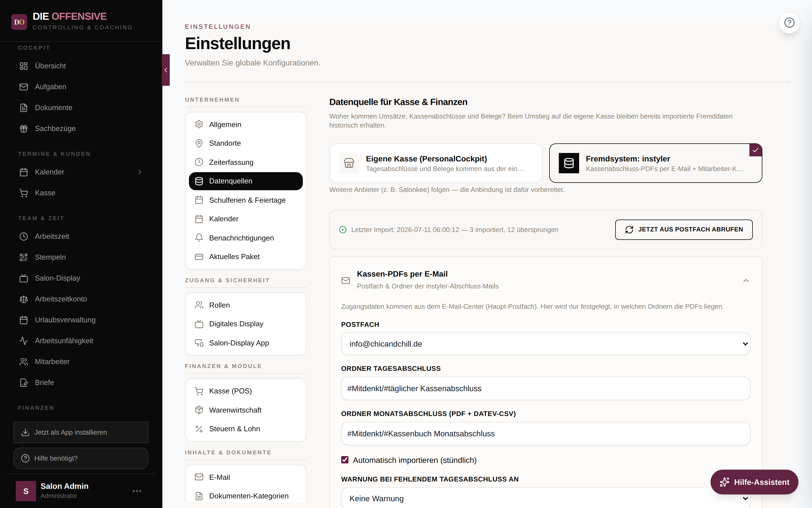The width and height of the screenshot is (812, 508).
Task: Click the Ordner Tagesabschluss field
Action: coord(545,388)
